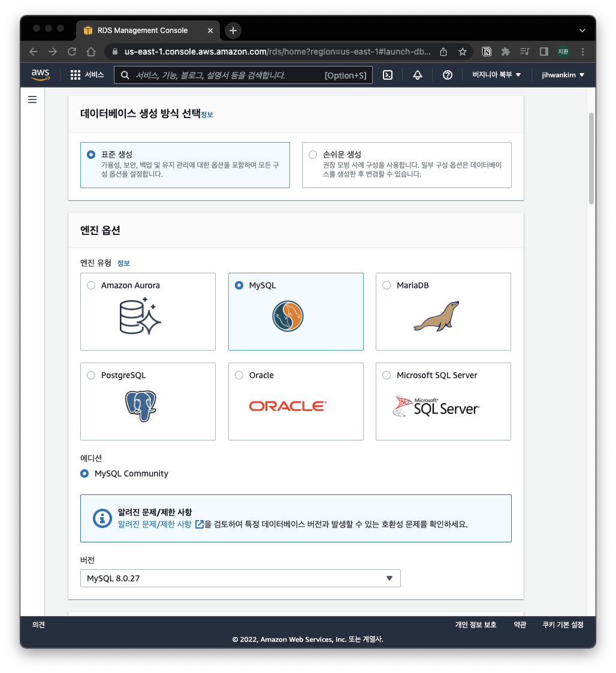616x673 pixels.
Task: Open the MySQL 8.0.27 version dropdown
Action: 240,578
